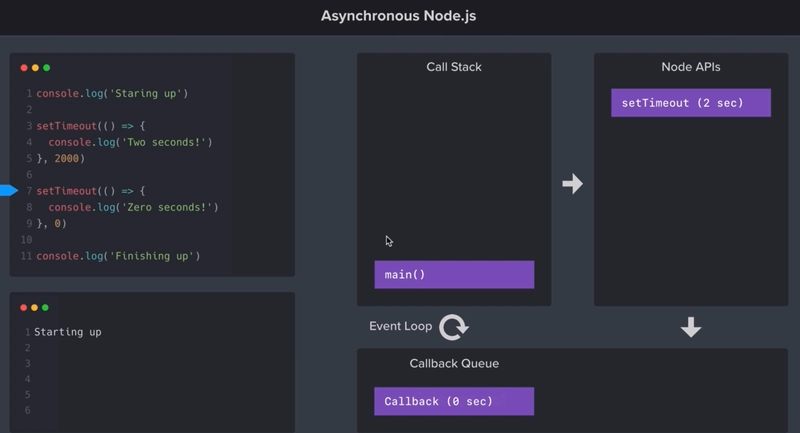Viewport: 800px width, 433px height.
Task: Click line number 6 in the output terminal
Action: coord(28,410)
